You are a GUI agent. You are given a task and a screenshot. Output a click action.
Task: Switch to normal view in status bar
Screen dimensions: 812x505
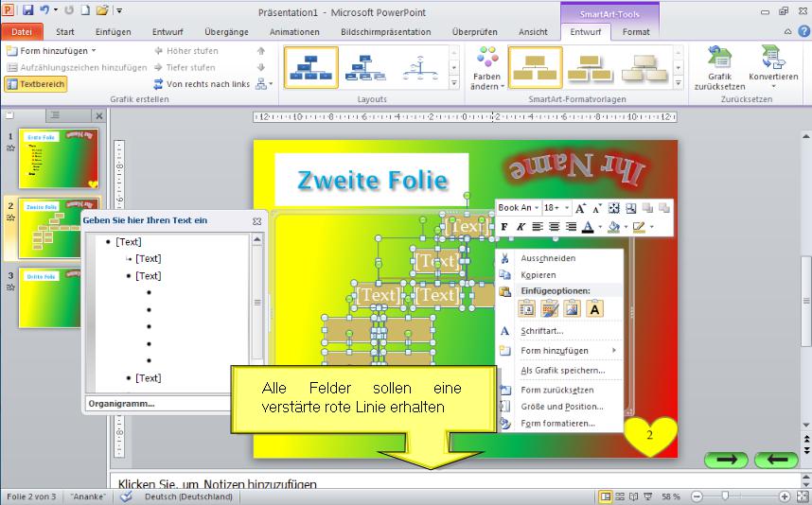pos(605,496)
